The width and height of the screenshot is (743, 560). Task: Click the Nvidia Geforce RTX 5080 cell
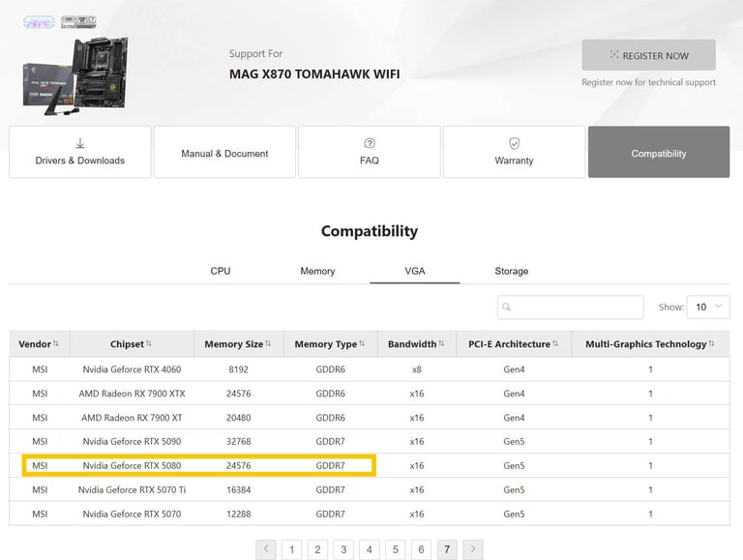click(132, 465)
